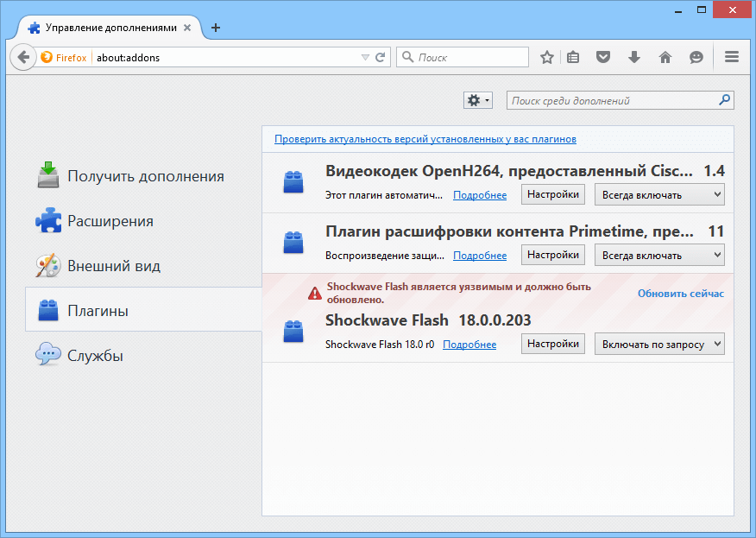The image size is (756, 538).
Task: Open OpenH264 'Всегда включать' activation dropdown
Action: (x=659, y=195)
